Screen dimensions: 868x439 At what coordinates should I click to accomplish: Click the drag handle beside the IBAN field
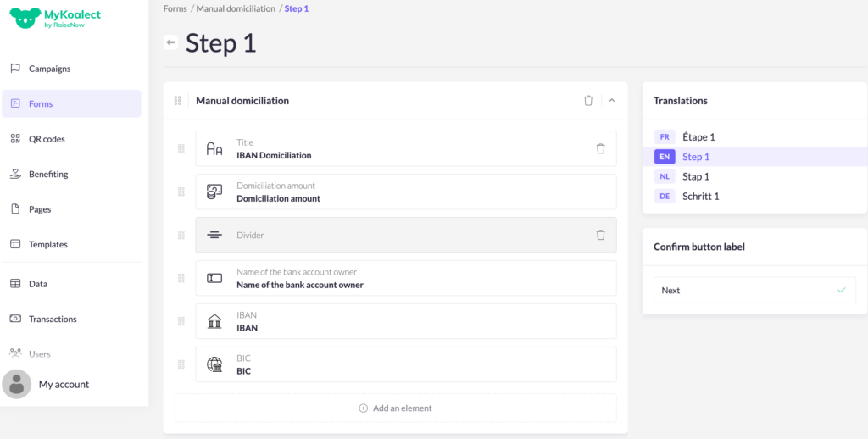[x=181, y=321]
